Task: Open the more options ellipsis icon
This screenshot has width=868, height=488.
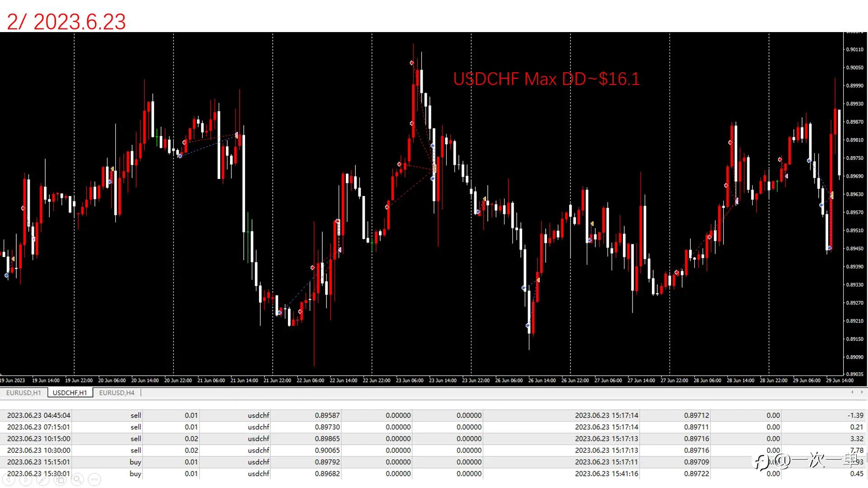Action: coord(94,479)
